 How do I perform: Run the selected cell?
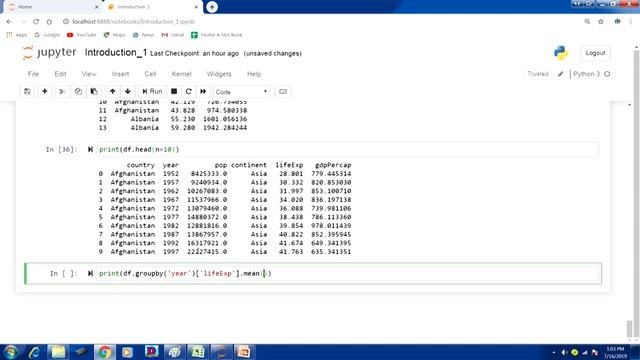(x=152, y=91)
